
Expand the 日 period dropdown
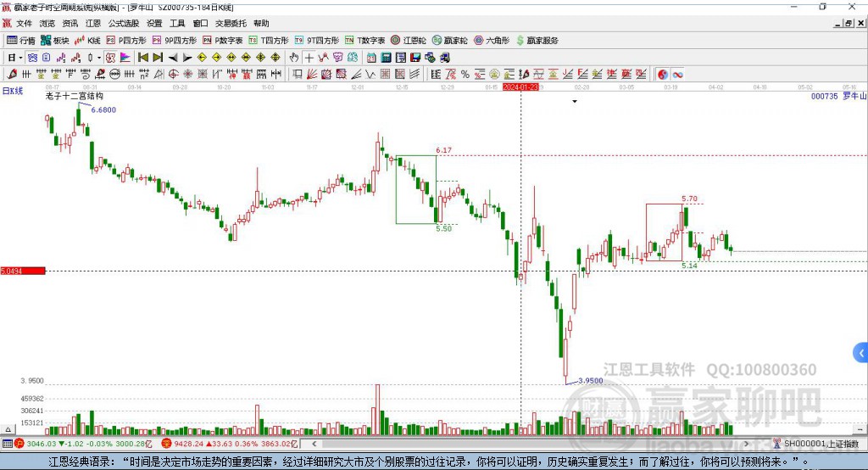pos(15,58)
